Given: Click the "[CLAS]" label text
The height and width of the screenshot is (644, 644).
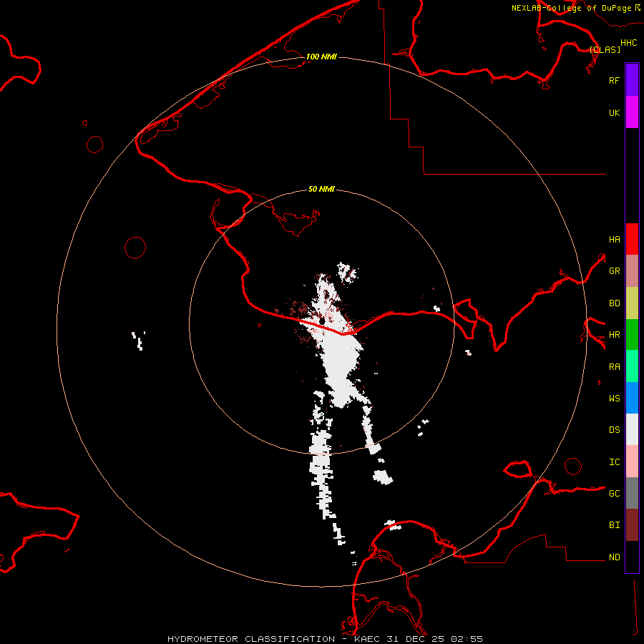Looking at the screenshot, I should [x=605, y=49].
